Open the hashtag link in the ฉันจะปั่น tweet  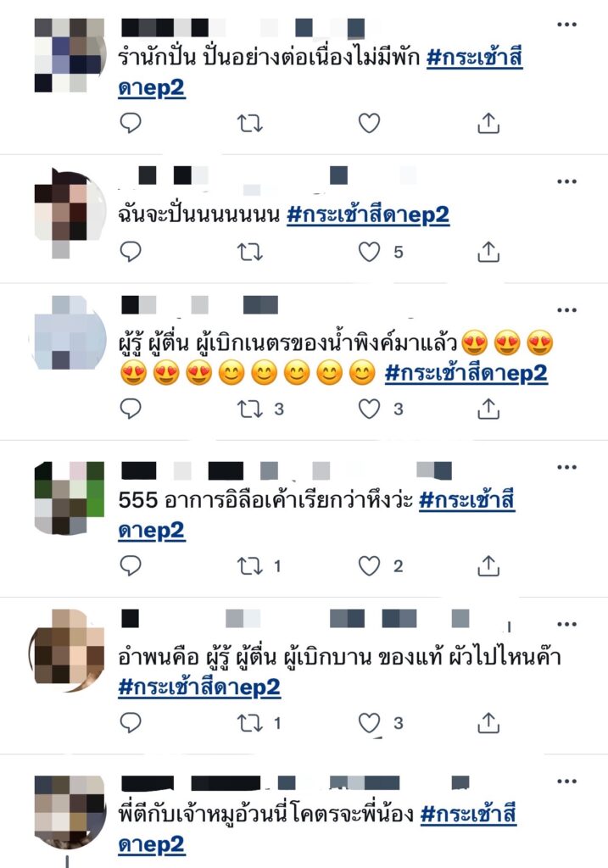pyautogui.click(x=368, y=214)
